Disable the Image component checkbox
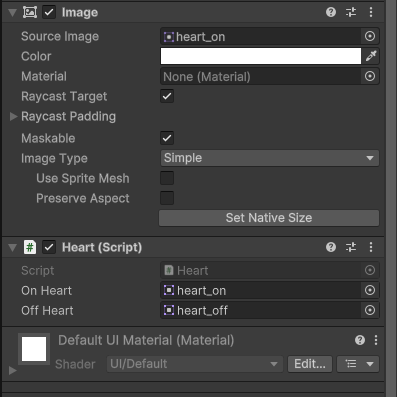This screenshot has width=397, height=397. tap(49, 12)
